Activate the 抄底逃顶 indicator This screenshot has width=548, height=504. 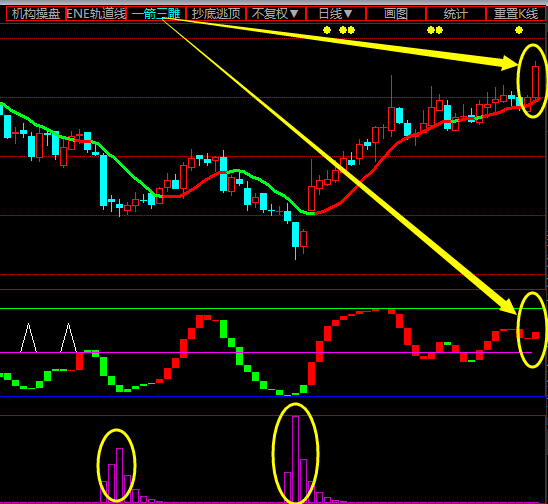click(x=216, y=14)
